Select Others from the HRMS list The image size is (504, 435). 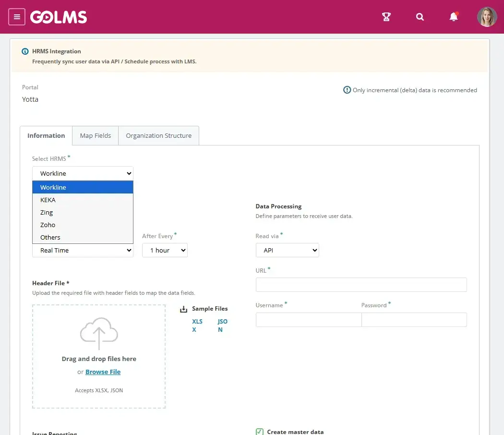pyautogui.click(x=83, y=237)
